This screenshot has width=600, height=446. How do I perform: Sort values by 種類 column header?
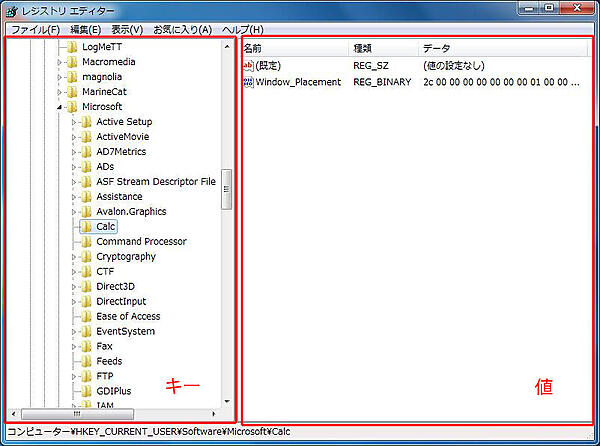(x=384, y=49)
